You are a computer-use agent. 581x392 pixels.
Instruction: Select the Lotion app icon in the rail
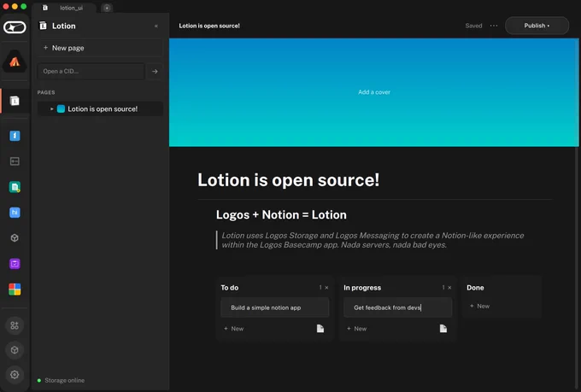(x=15, y=101)
